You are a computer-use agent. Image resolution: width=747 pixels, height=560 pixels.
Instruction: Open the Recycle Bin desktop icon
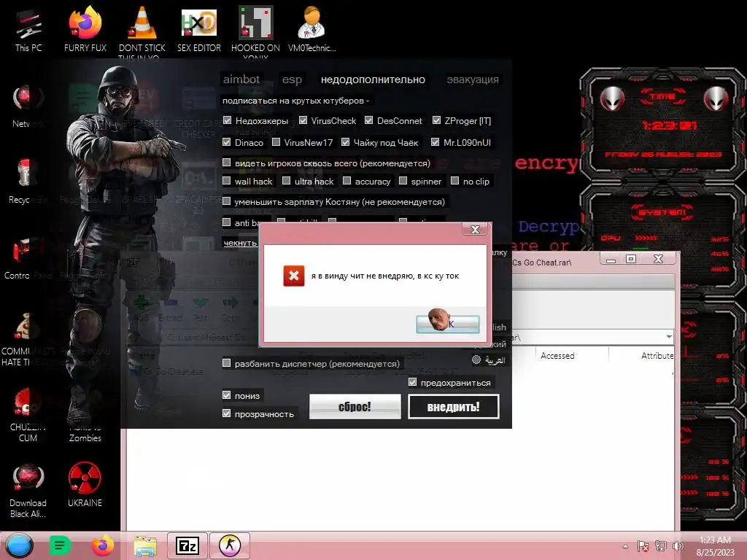click(x=27, y=181)
